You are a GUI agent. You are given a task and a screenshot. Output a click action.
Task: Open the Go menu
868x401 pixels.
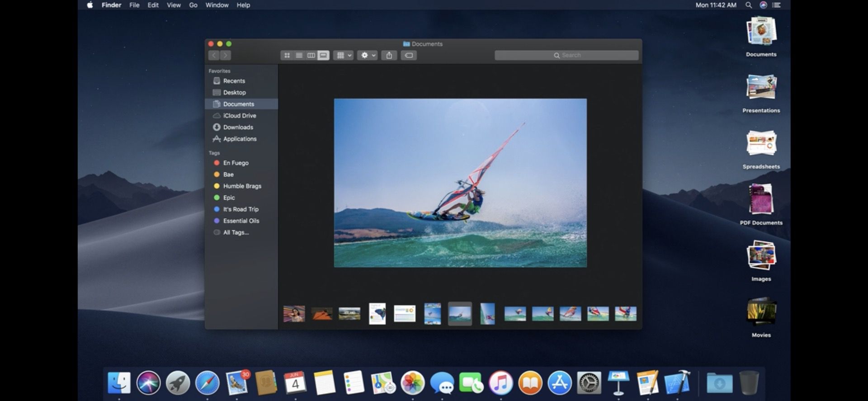193,5
